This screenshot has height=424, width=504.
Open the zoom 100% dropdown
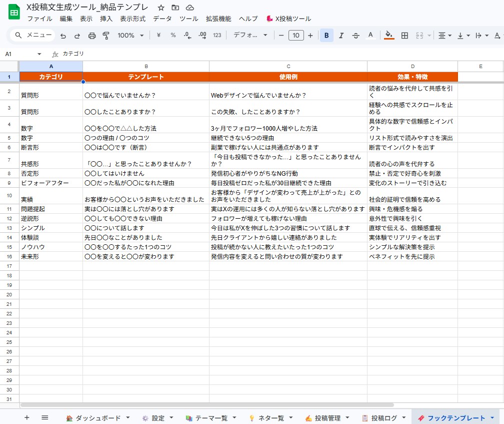click(130, 36)
